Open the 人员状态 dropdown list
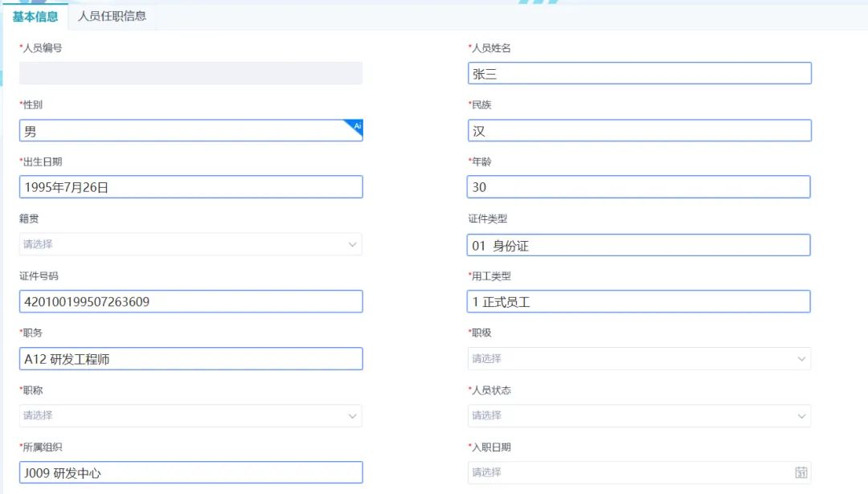 point(640,416)
